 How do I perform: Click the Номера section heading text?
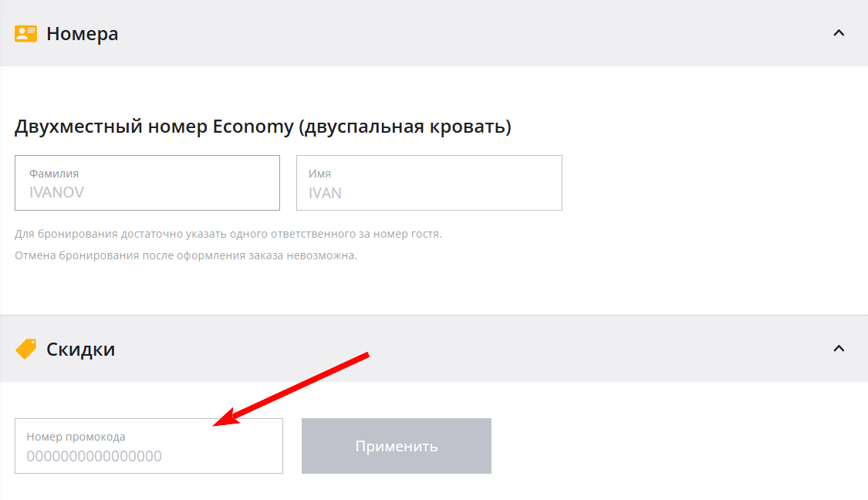click(x=82, y=34)
